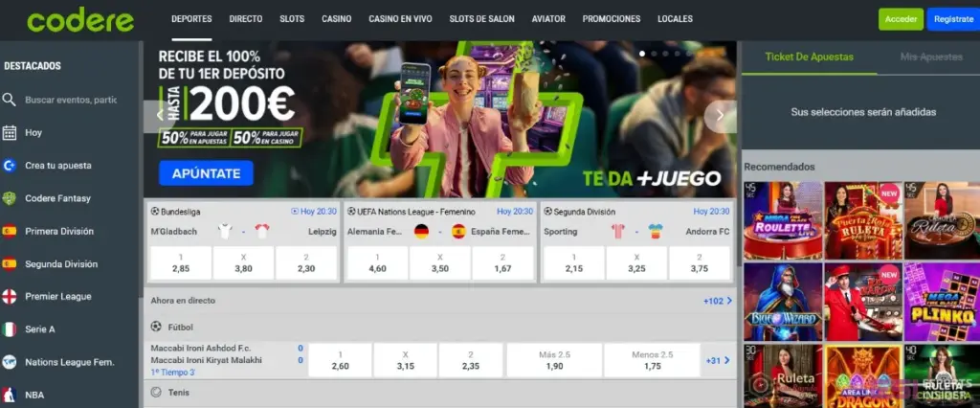Viewport: 980px width, 408px height.
Task: Expand +31 more markets for Maccabi match
Action: click(x=718, y=360)
